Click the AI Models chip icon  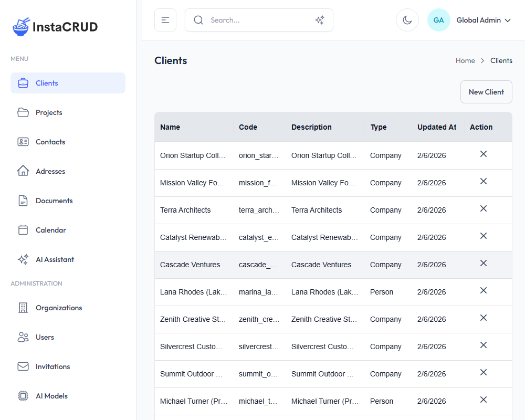click(x=23, y=396)
